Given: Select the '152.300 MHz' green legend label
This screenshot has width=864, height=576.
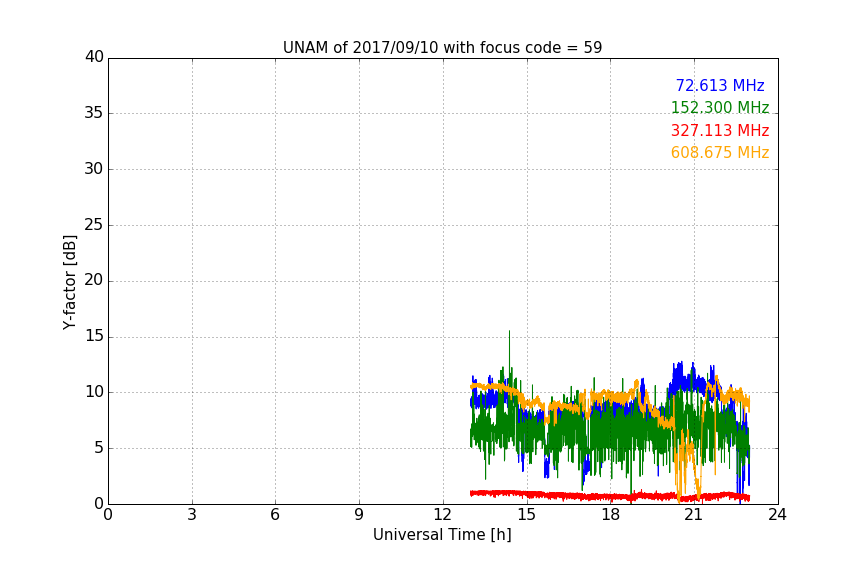Looking at the screenshot, I should [720, 107].
